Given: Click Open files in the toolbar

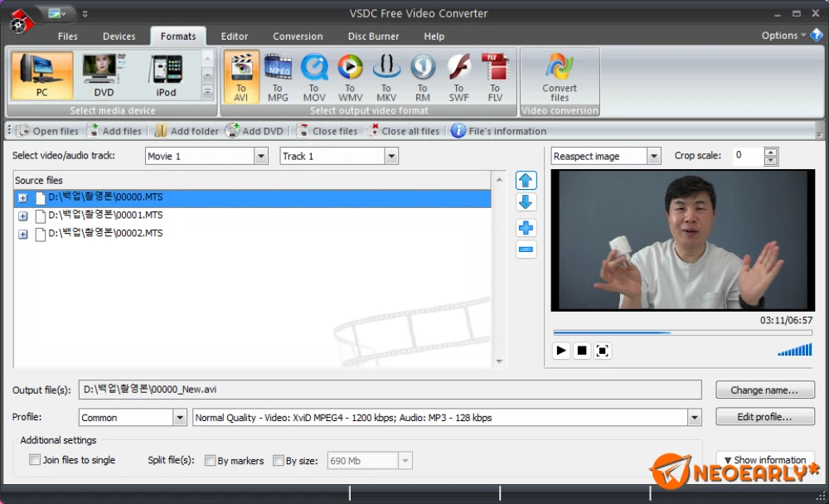Looking at the screenshot, I should (47, 131).
